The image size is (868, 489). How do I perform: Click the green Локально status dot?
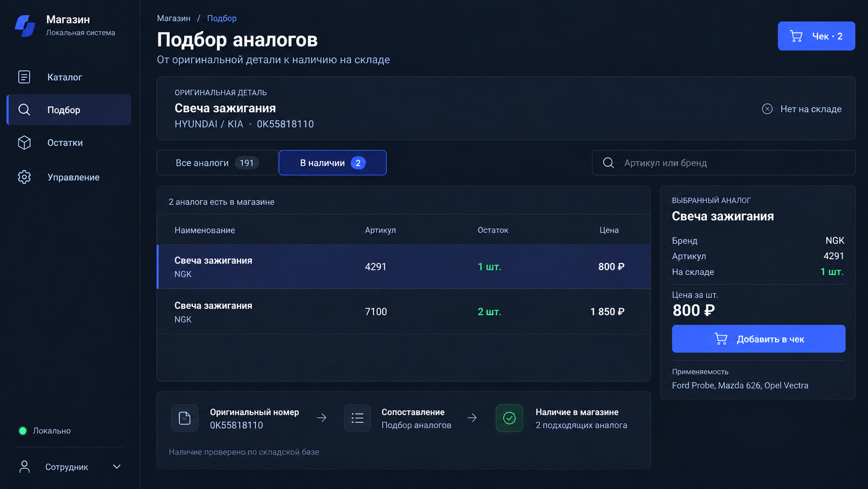click(23, 431)
